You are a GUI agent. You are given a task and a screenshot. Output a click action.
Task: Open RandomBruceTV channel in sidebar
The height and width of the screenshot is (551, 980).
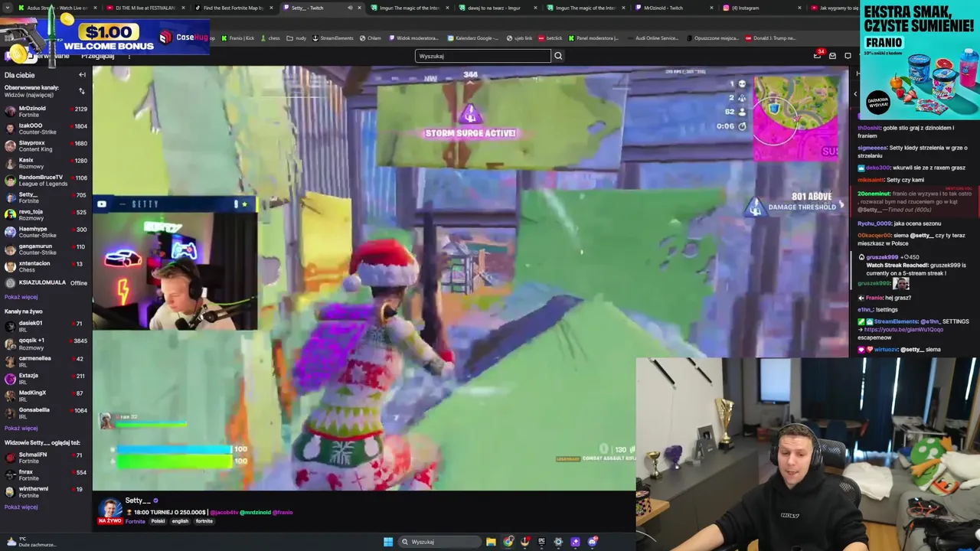click(x=46, y=181)
